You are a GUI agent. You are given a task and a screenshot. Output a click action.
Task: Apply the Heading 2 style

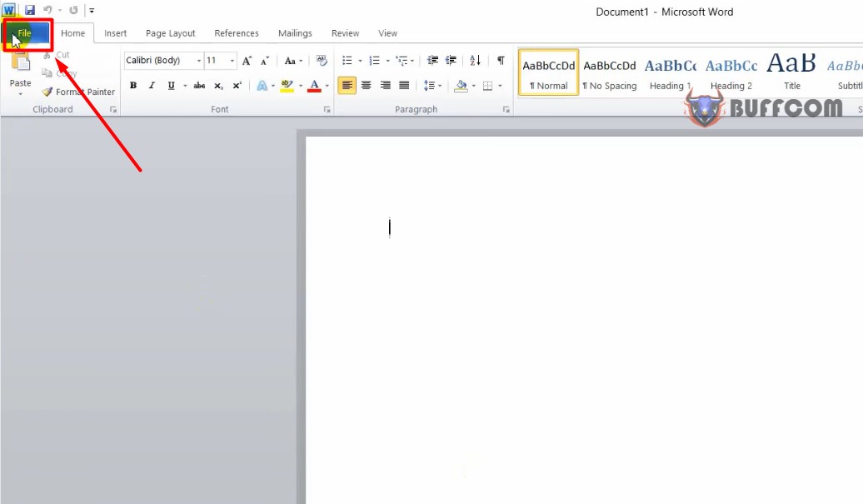[x=731, y=72]
